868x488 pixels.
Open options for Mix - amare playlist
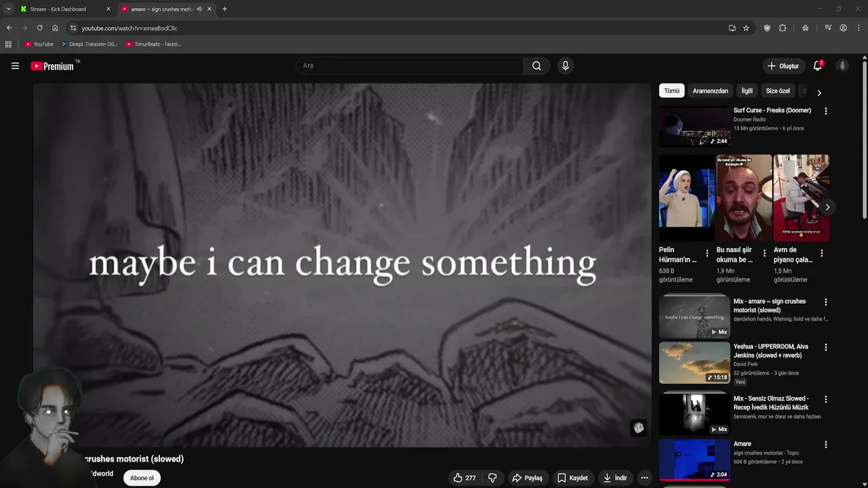825,302
